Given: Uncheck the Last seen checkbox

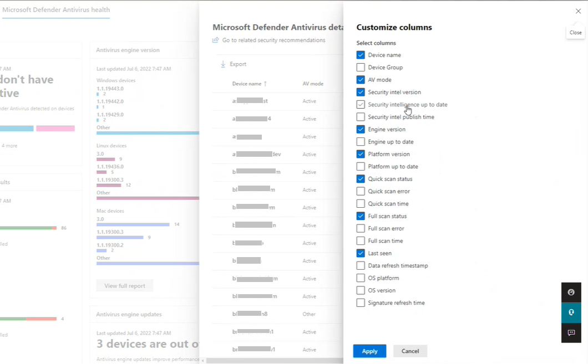Looking at the screenshot, I should tap(361, 253).
